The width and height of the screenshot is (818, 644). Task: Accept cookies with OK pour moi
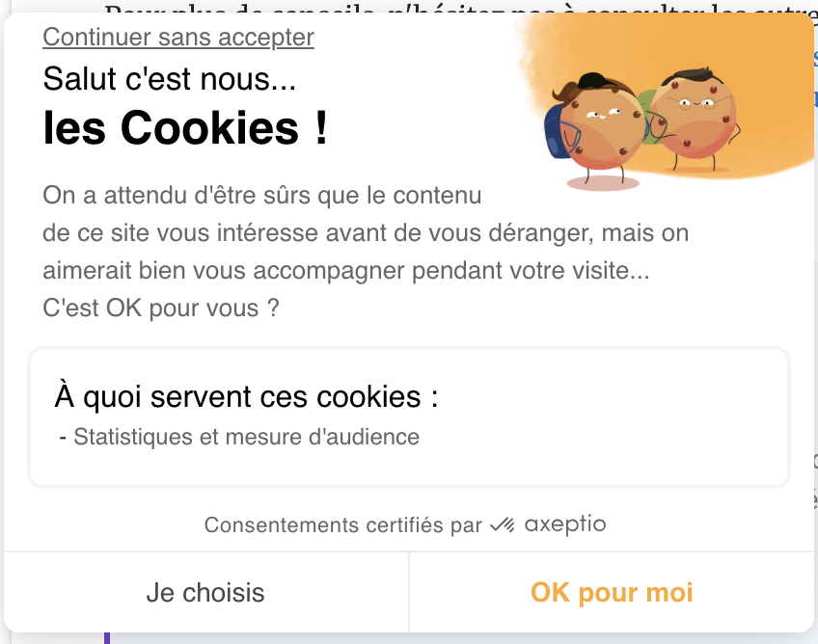point(612,592)
